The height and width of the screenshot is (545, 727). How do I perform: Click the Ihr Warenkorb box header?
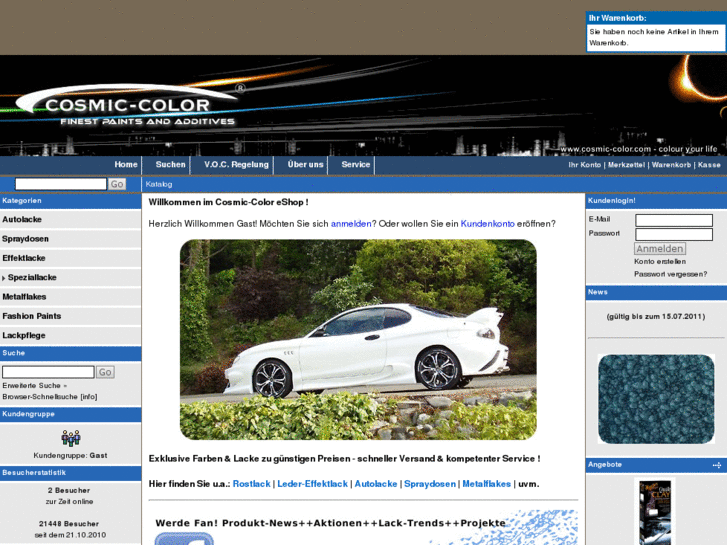[x=656, y=18]
